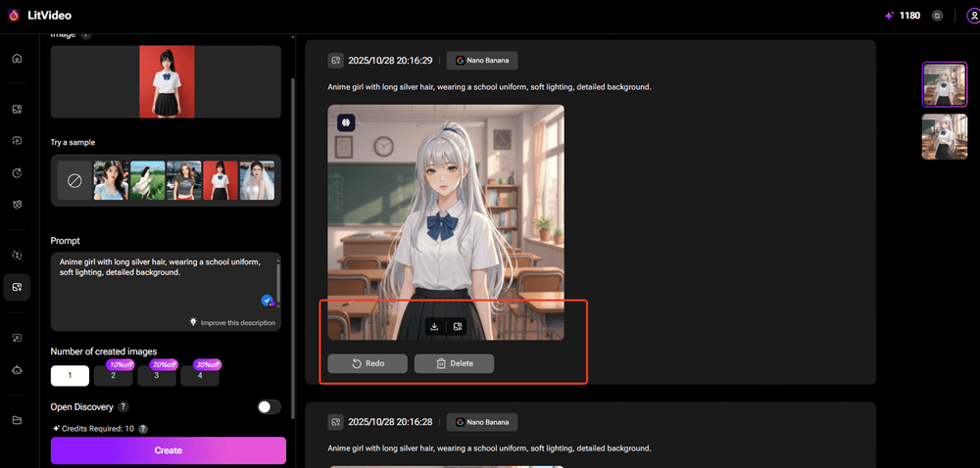Image resolution: width=980 pixels, height=468 pixels.
Task: Click the lightbulb icon beside Improve this description
Action: point(194,322)
